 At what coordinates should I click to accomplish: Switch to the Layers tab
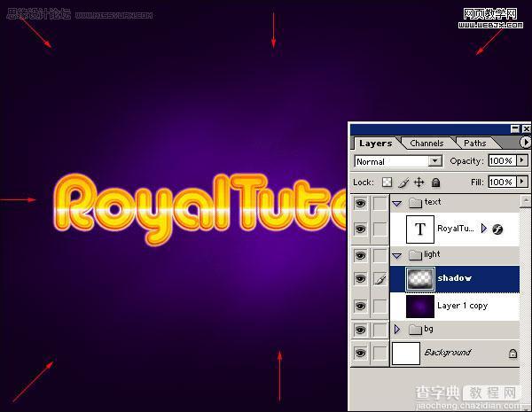376,144
